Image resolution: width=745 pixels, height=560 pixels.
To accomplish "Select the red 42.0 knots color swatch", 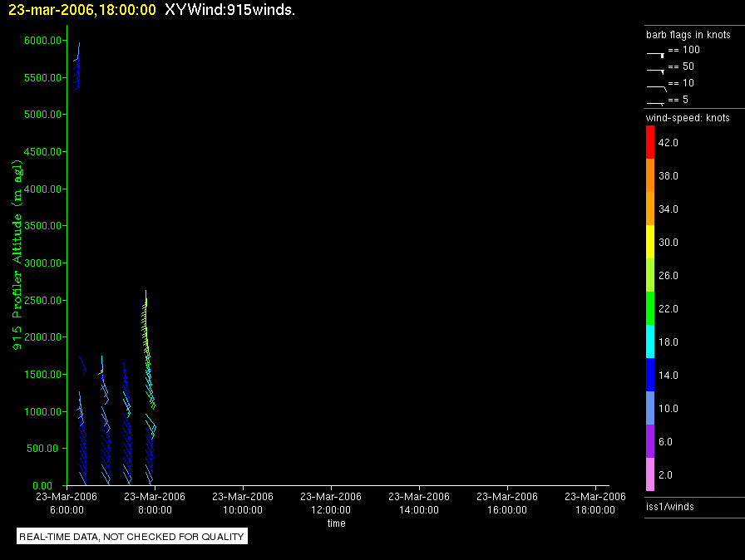I will (x=650, y=142).
